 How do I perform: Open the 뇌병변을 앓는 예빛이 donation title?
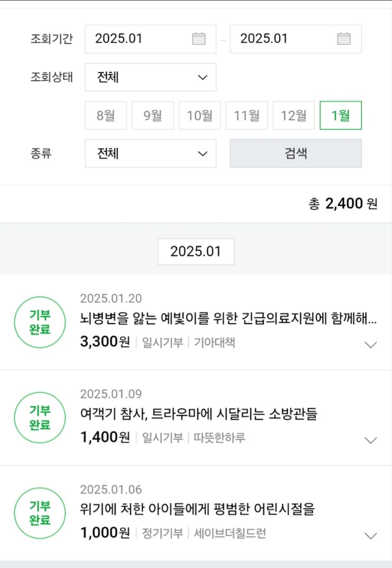tap(228, 319)
